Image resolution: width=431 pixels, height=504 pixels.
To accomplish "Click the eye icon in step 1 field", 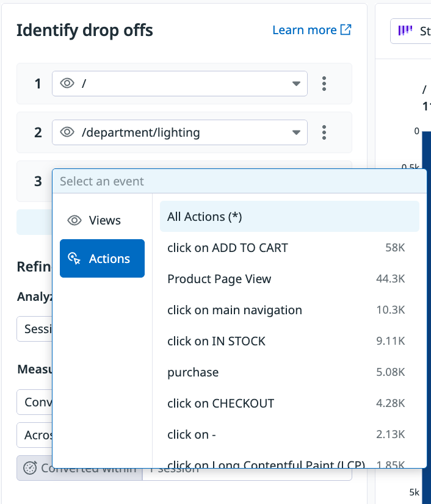I will 67,84.
